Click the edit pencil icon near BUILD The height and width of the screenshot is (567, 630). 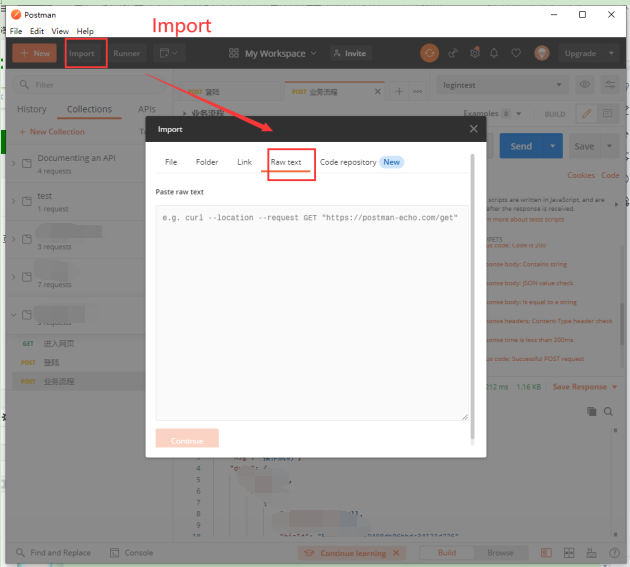(x=586, y=114)
